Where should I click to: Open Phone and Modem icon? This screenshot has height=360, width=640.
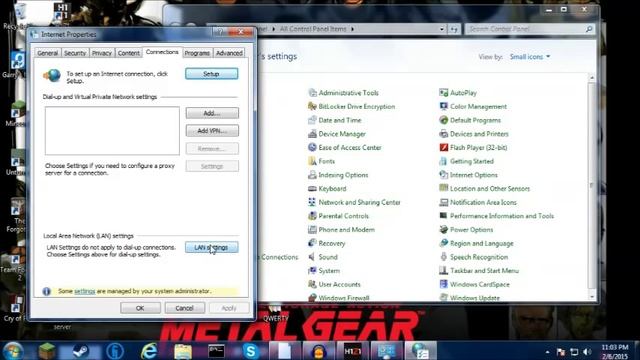click(312, 229)
